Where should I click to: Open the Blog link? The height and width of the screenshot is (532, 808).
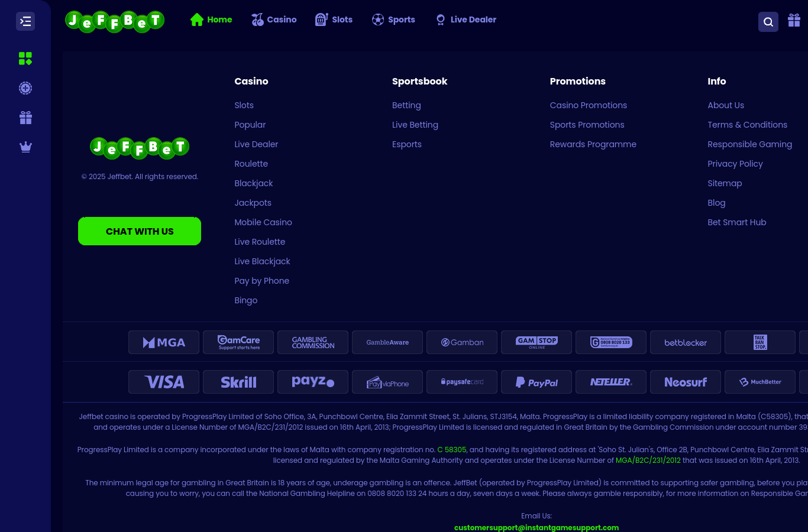(716, 203)
